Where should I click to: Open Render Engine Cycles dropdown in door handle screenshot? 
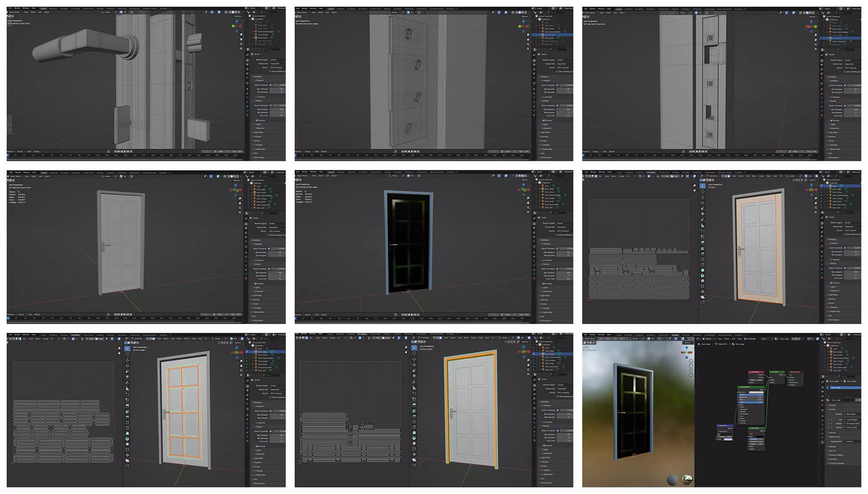coord(278,60)
